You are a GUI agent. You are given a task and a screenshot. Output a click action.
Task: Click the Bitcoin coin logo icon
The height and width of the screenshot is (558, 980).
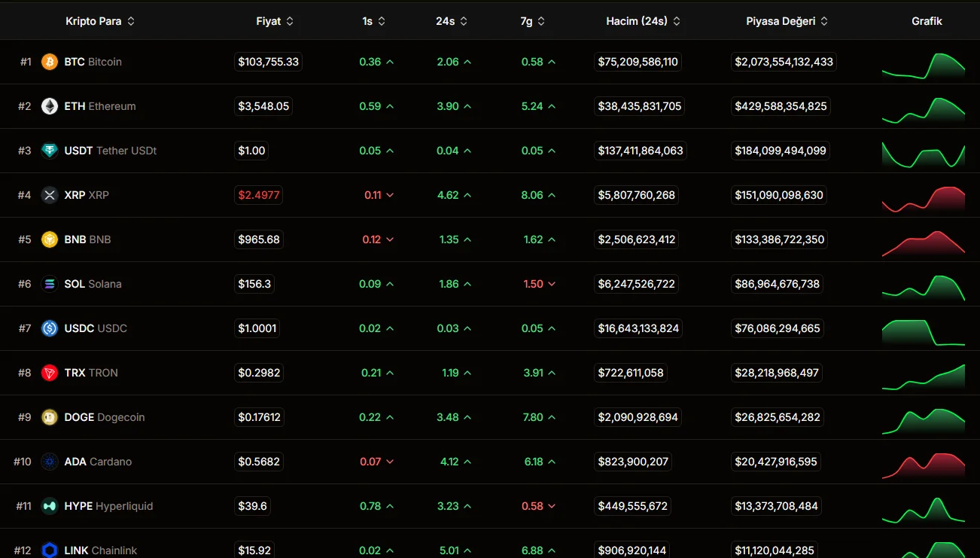coord(50,62)
